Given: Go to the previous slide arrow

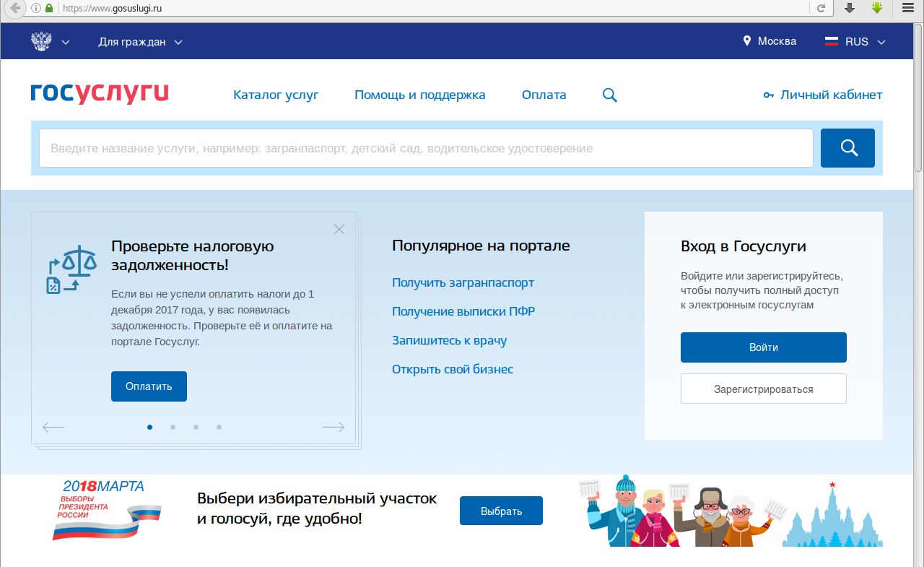Looking at the screenshot, I should coord(53,427).
